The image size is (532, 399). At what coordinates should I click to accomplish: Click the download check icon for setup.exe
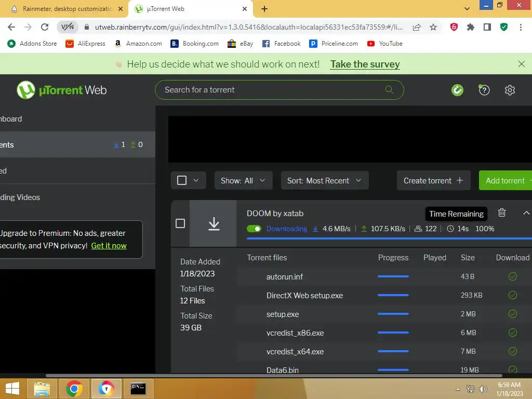point(513,314)
